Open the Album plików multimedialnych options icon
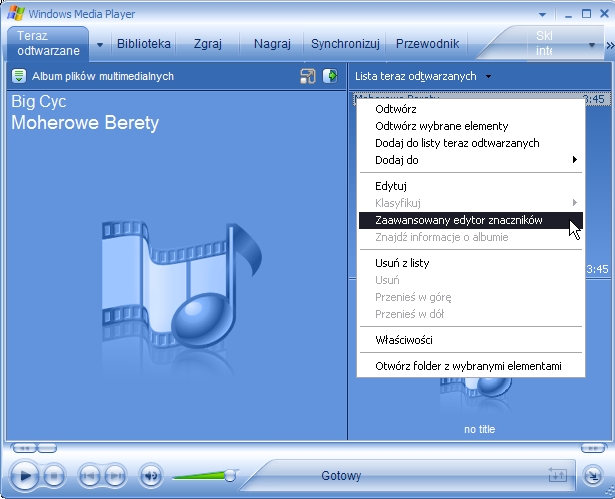This screenshot has width=615, height=499. (18, 76)
